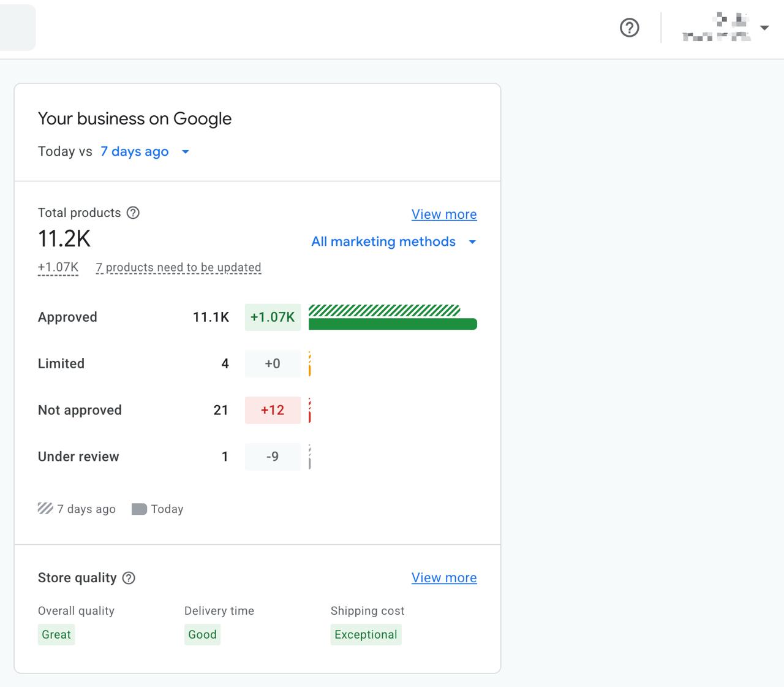Screen dimensions: 784x687
Task: Click the Approved count 11.1K
Action: coord(211,317)
